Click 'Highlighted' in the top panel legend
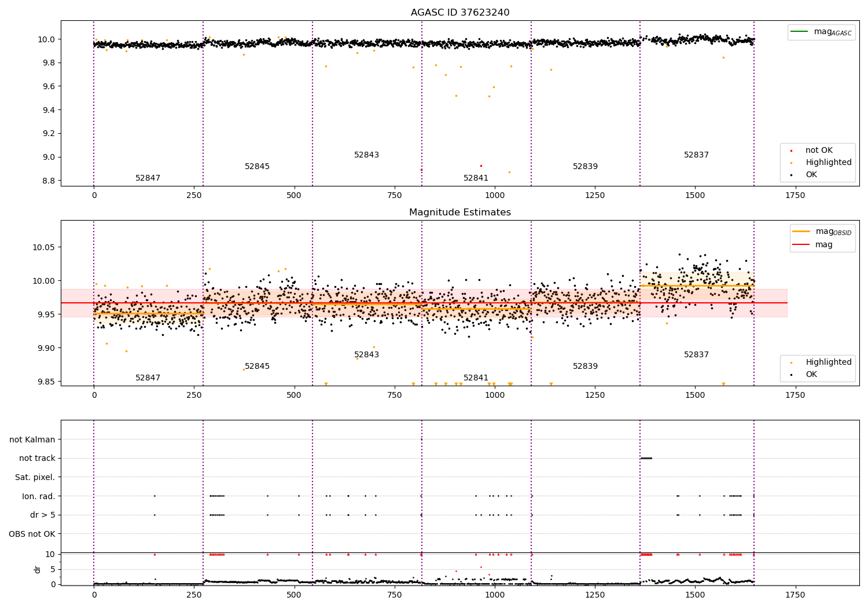The height and width of the screenshot is (608, 868). [x=829, y=163]
